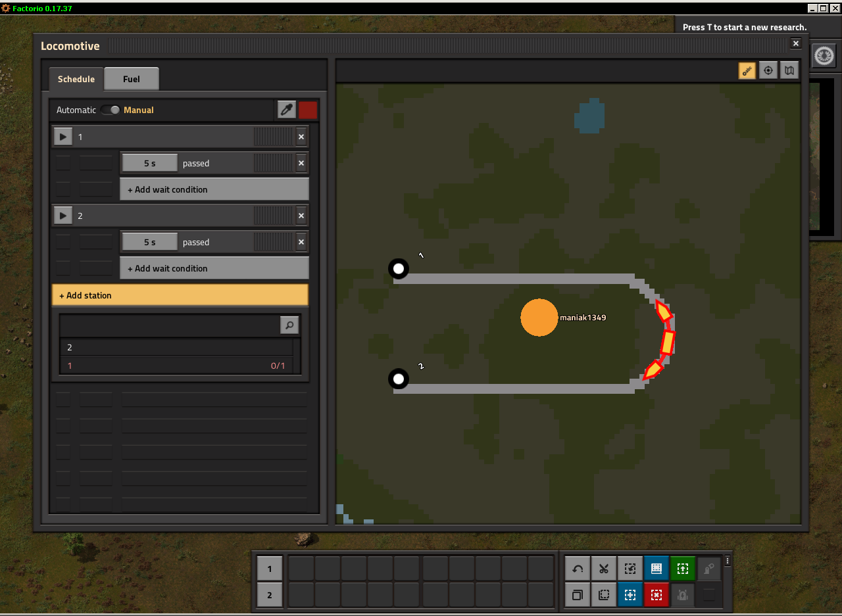Pick train color with the eyedropper icon
The height and width of the screenshot is (616, 842).
pyautogui.click(x=286, y=110)
